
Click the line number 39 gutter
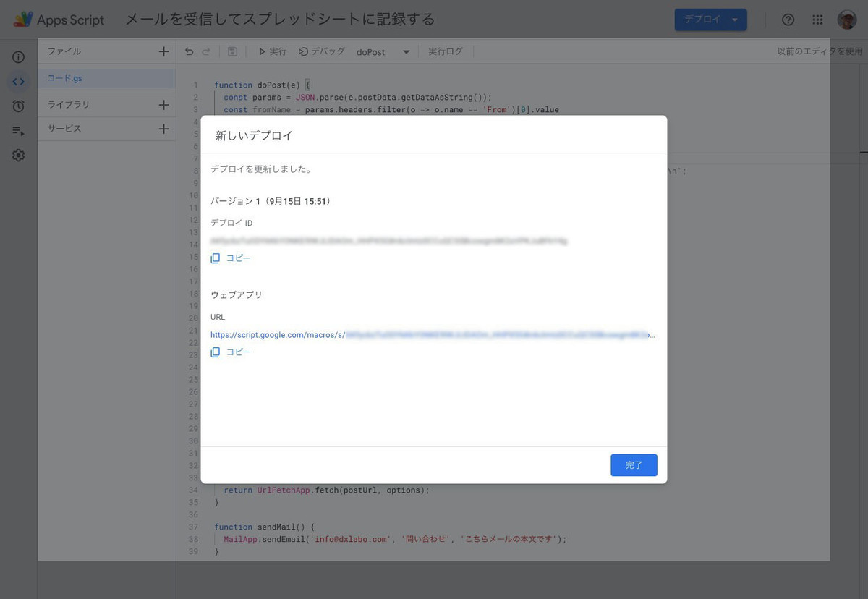tap(193, 551)
